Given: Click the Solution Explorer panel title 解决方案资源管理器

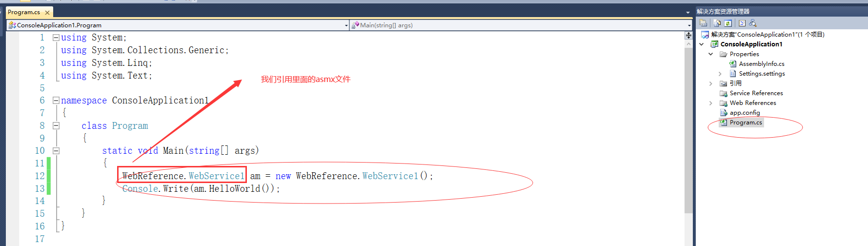Looking at the screenshot, I should tap(723, 11).
